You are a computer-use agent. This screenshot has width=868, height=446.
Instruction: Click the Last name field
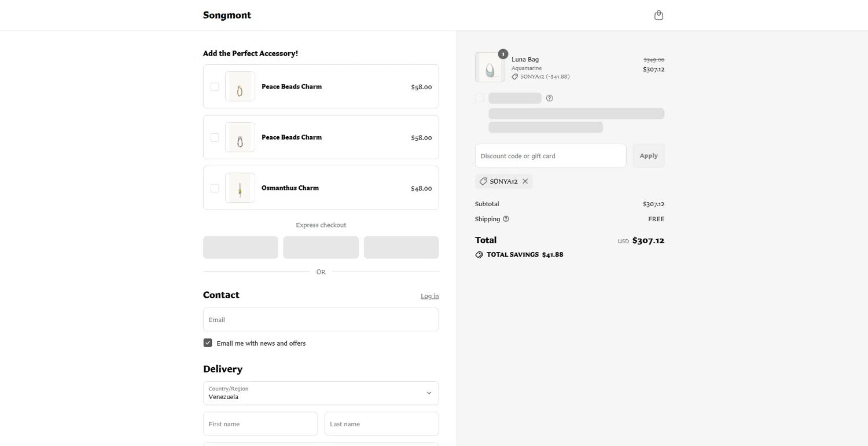[x=381, y=424]
